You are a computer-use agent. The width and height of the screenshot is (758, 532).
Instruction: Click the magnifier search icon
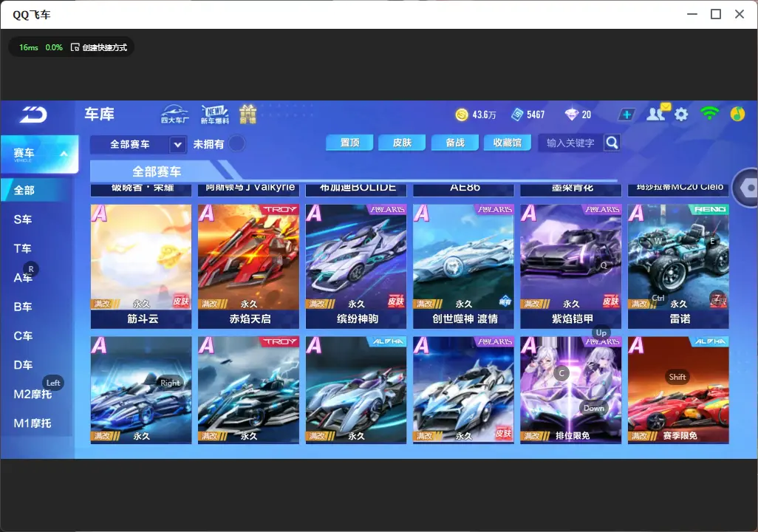(x=612, y=143)
